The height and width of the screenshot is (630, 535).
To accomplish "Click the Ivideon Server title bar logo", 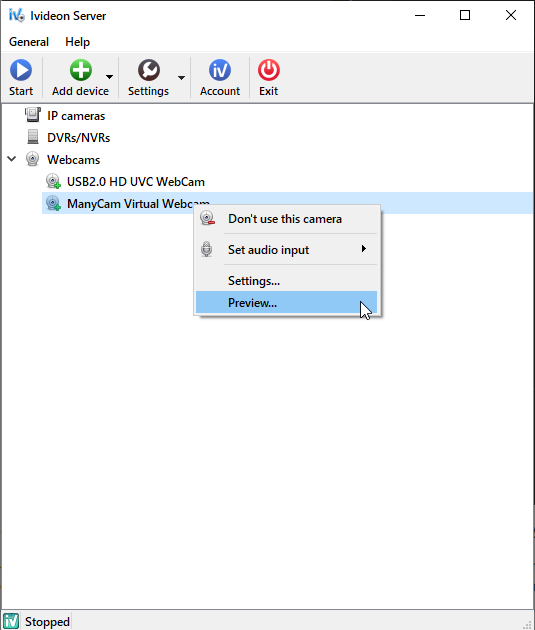I will (x=16, y=15).
